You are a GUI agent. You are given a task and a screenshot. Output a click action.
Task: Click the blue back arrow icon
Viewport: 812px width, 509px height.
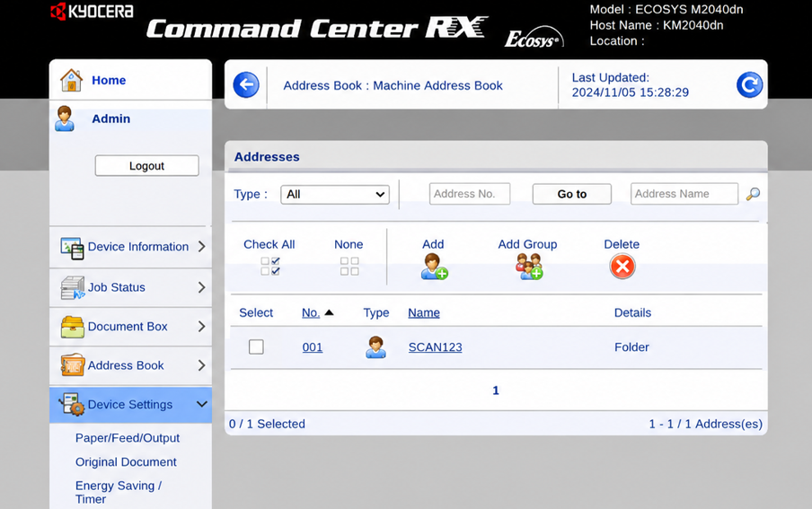[x=246, y=85]
